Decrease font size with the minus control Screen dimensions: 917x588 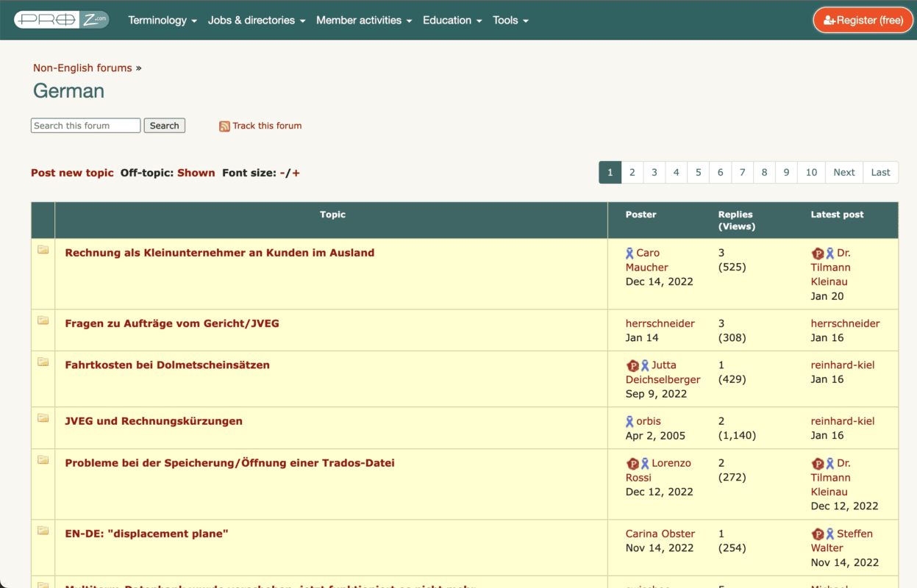tap(283, 173)
